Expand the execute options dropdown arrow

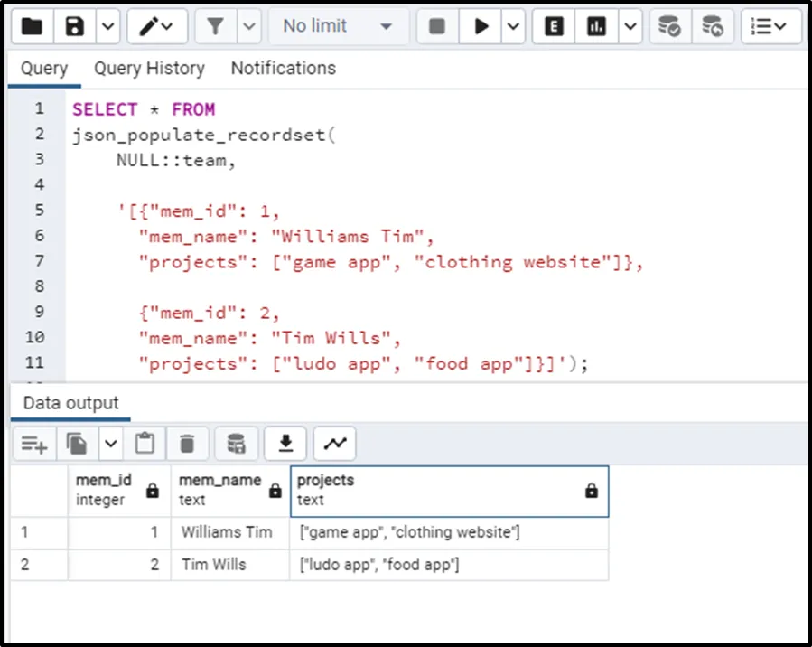tap(513, 27)
